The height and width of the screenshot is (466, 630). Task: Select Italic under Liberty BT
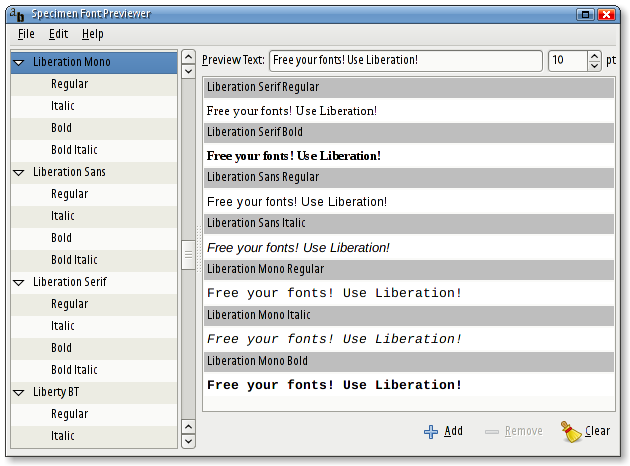coord(94,437)
